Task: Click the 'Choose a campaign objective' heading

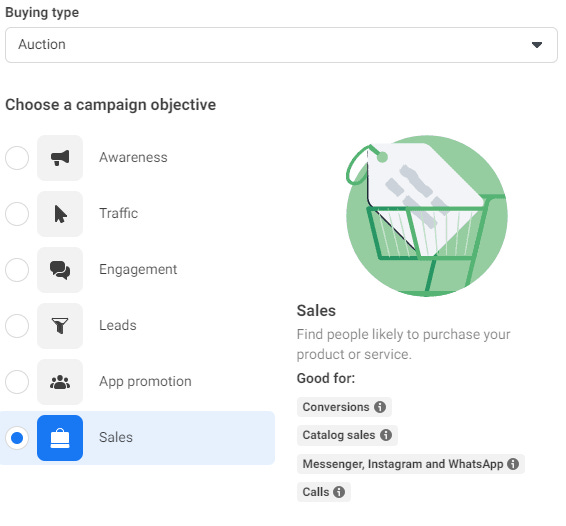Action: [x=110, y=105]
